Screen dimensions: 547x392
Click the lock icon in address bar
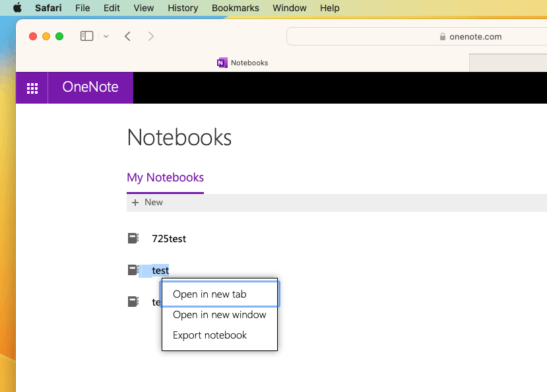point(442,36)
